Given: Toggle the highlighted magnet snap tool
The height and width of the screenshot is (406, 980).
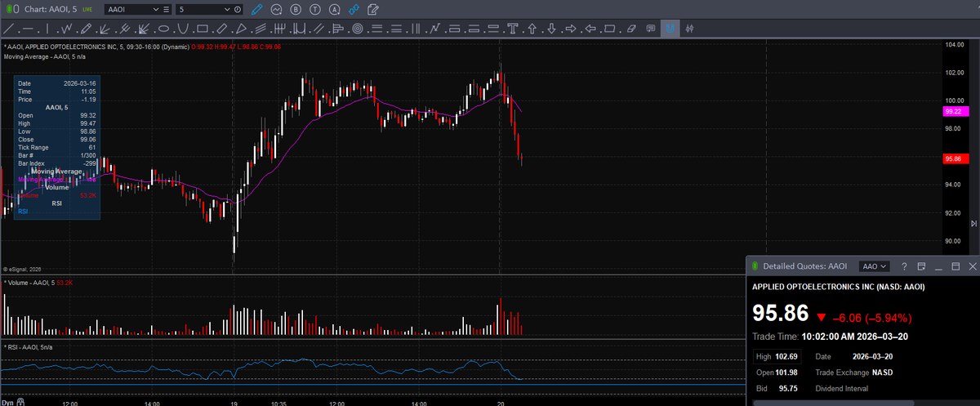Looking at the screenshot, I should click(670, 29).
